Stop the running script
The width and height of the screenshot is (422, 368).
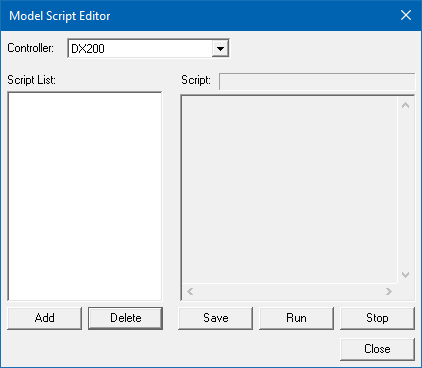point(377,318)
